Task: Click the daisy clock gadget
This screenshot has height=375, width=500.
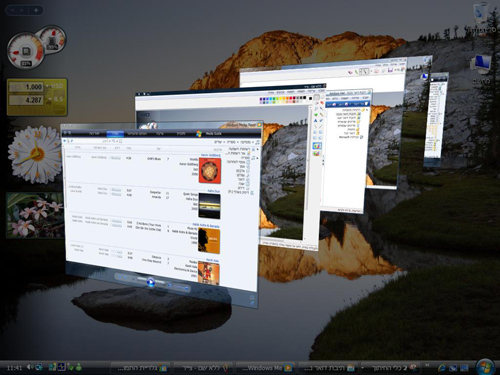Action: (x=35, y=154)
